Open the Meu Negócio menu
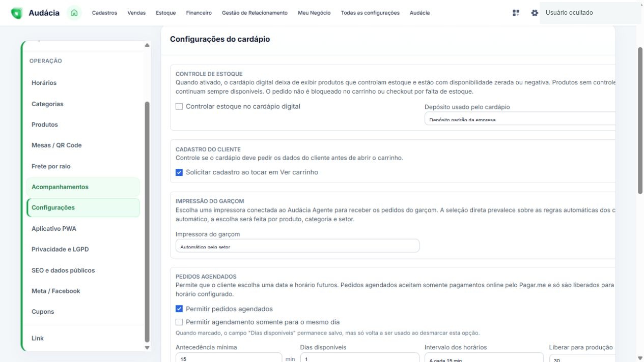 (x=314, y=13)
